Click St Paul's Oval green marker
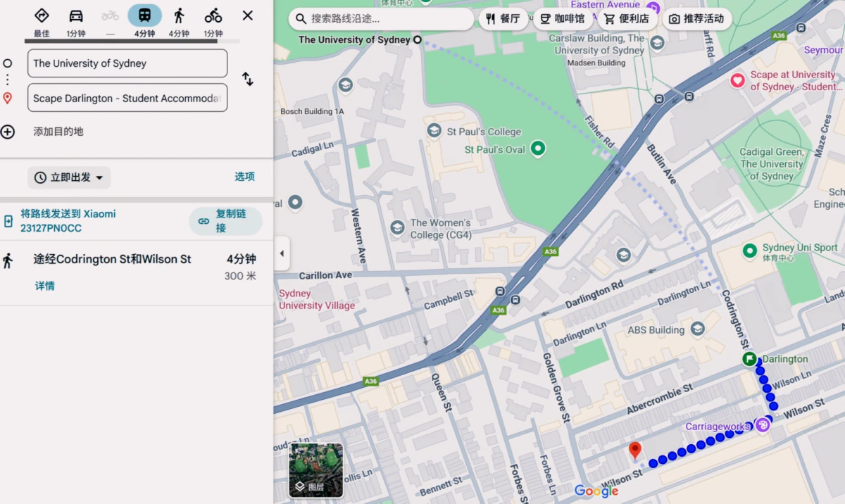The height and width of the screenshot is (504, 845). coord(538,149)
